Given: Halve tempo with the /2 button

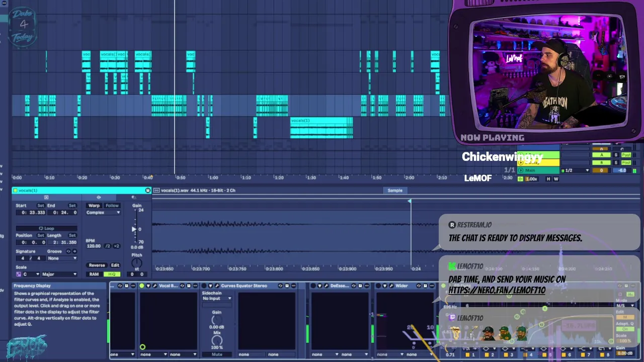Looking at the screenshot, I should pyautogui.click(x=108, y=246).
